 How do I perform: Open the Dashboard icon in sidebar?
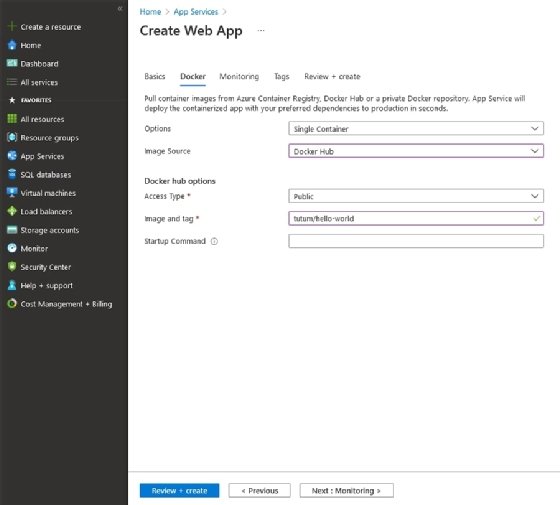click(x=12, y=63)
